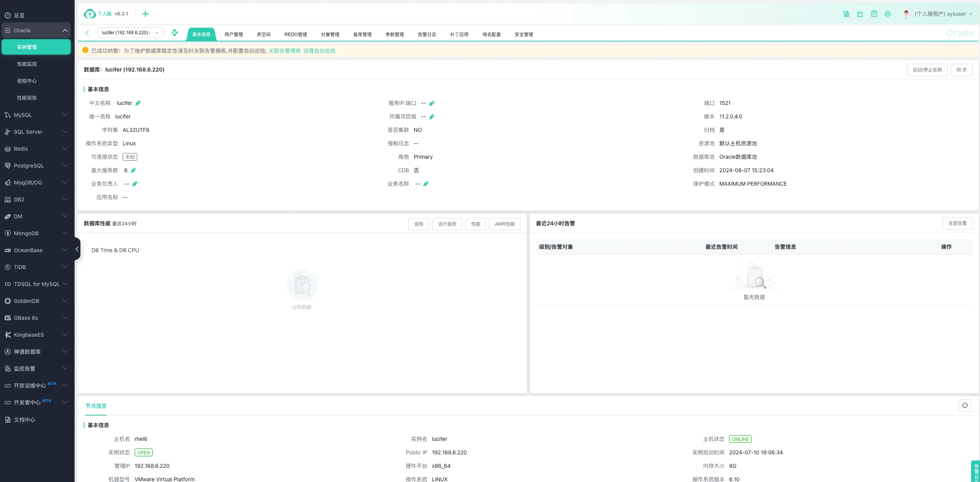Open the lucifer (192.168.6.220) instance dropdown

point(130,33)
